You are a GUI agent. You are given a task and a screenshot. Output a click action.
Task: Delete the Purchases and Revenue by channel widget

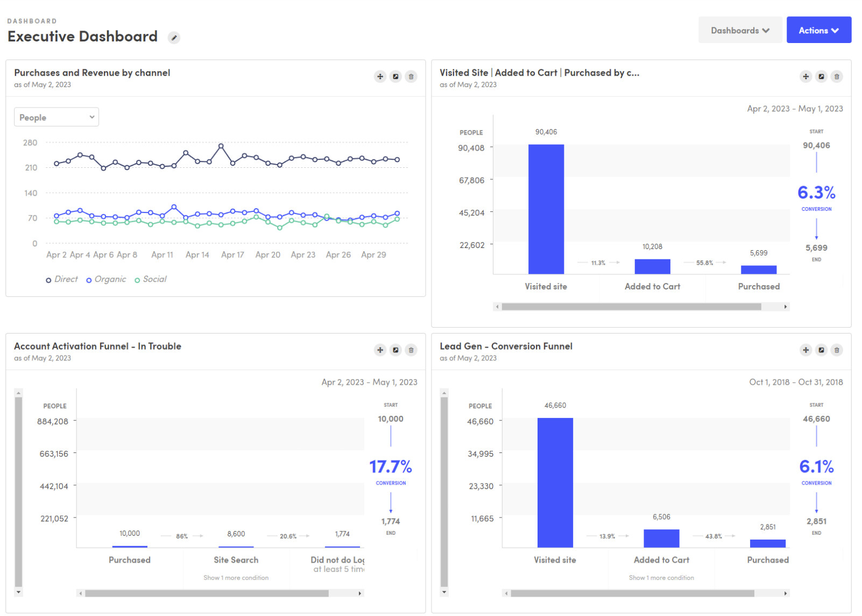click(x=411, y=76)
